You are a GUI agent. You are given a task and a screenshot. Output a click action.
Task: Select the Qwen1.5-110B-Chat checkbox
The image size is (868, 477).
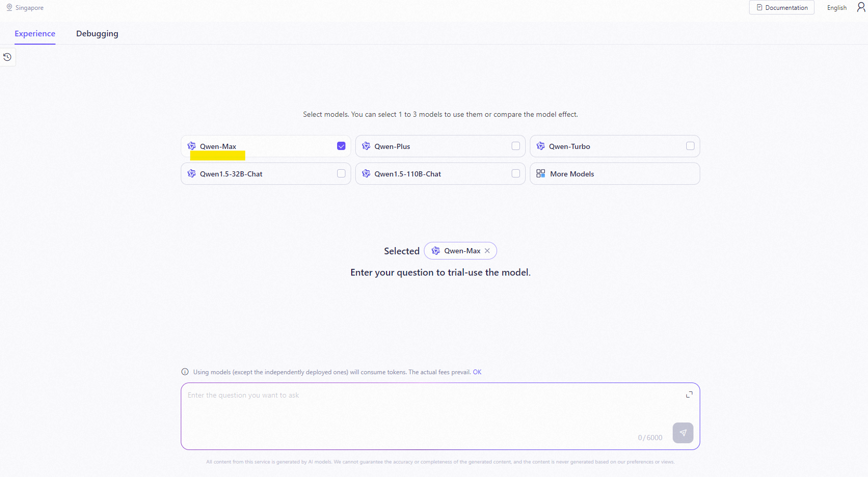516,173
